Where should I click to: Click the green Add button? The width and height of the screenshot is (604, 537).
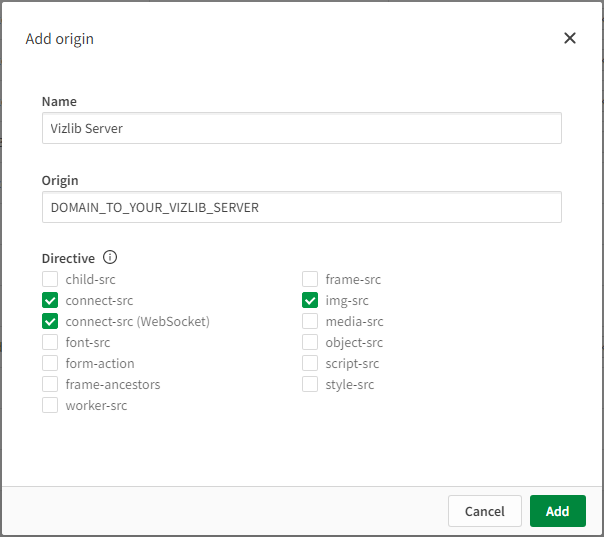(x=558, y=511)
